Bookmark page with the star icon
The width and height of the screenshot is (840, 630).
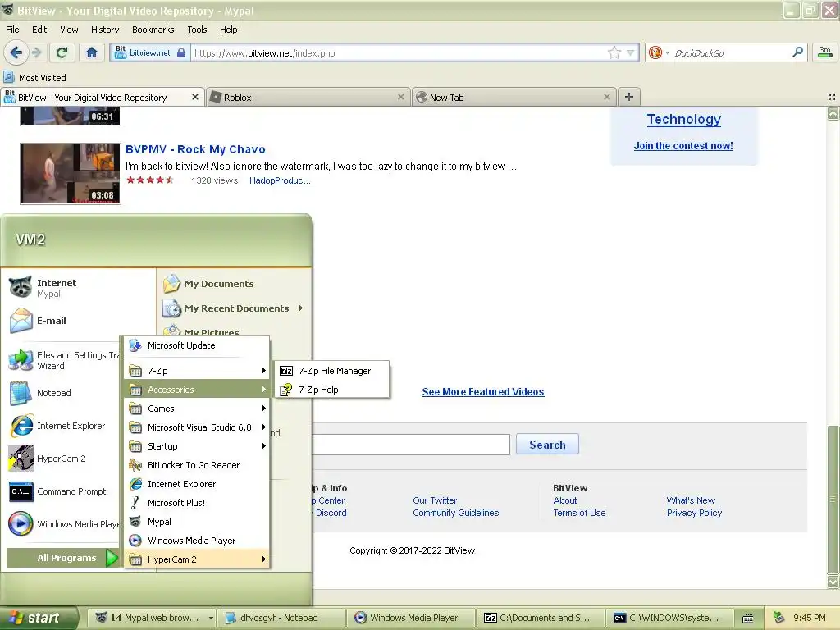point(614,52)
